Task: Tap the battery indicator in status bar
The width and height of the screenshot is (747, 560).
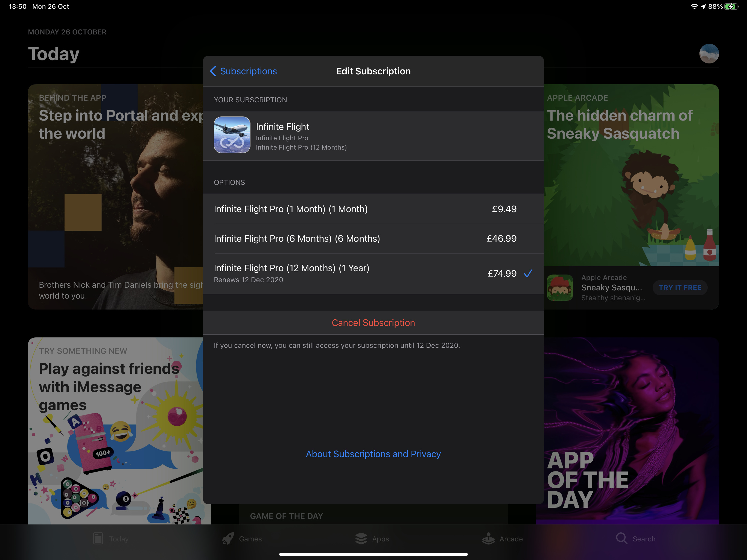Action: point(731,7)
